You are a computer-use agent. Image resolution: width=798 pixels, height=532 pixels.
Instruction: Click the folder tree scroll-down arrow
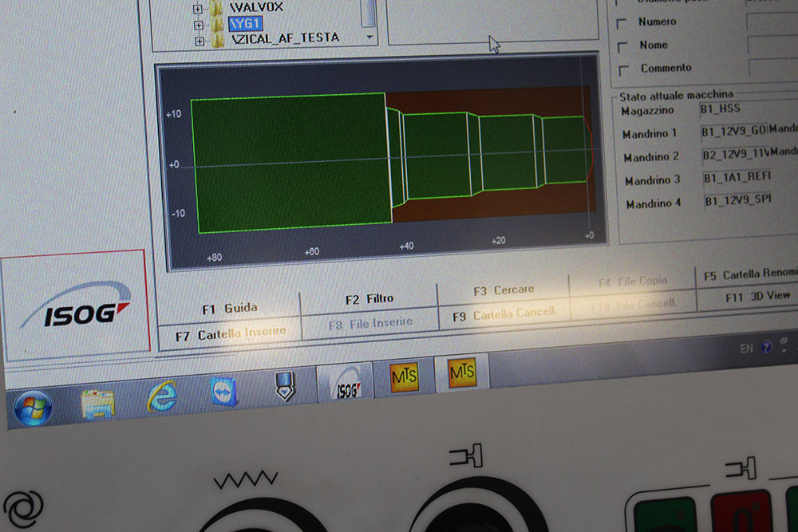point(369,37)
